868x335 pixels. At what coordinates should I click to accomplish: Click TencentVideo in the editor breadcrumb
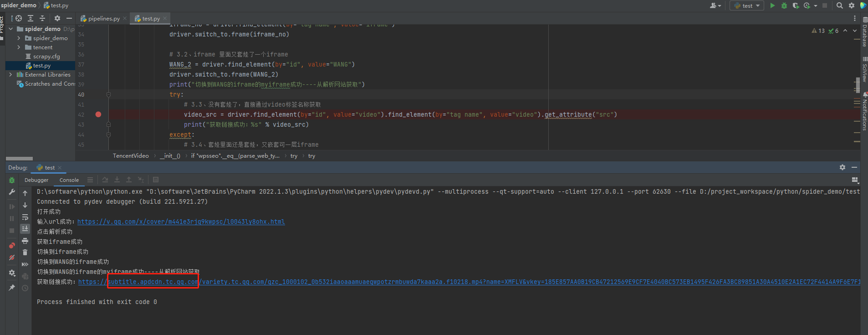(x=131, y=156)
